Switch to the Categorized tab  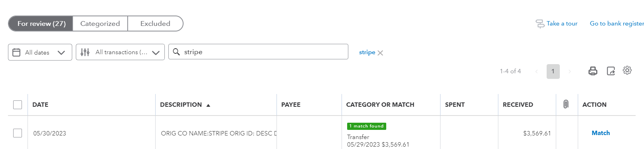click(100, 24)
